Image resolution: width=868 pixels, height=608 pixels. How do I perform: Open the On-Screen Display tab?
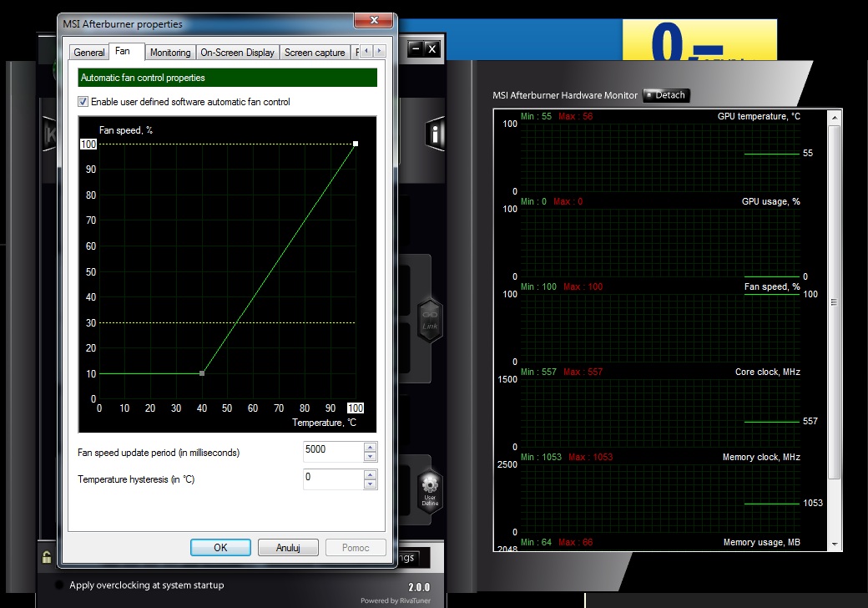click(x=238, y=53)
